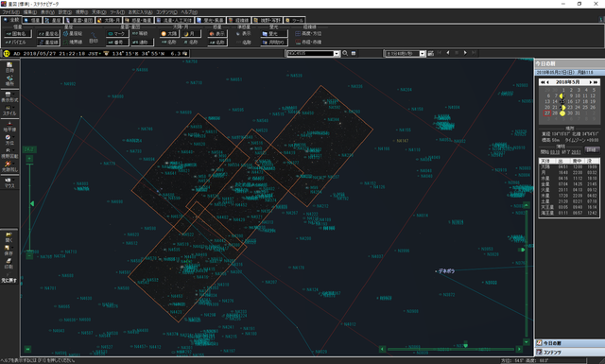
Task: Expand the JST timezone dropdown arrow
Action: (x=100, y=54)
